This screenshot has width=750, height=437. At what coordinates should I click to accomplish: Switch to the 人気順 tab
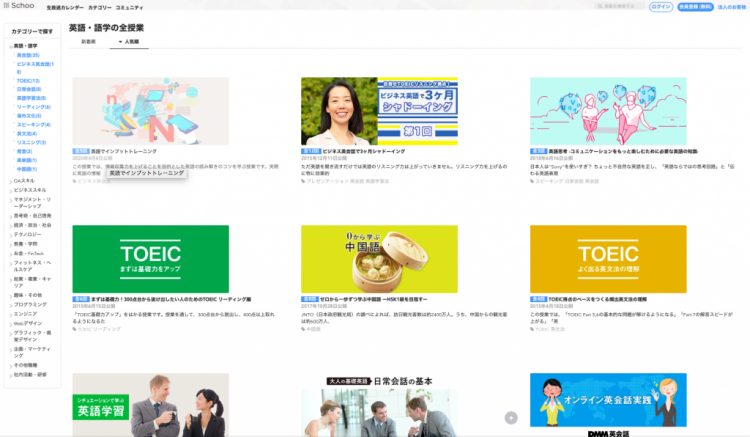coord(129,42)
